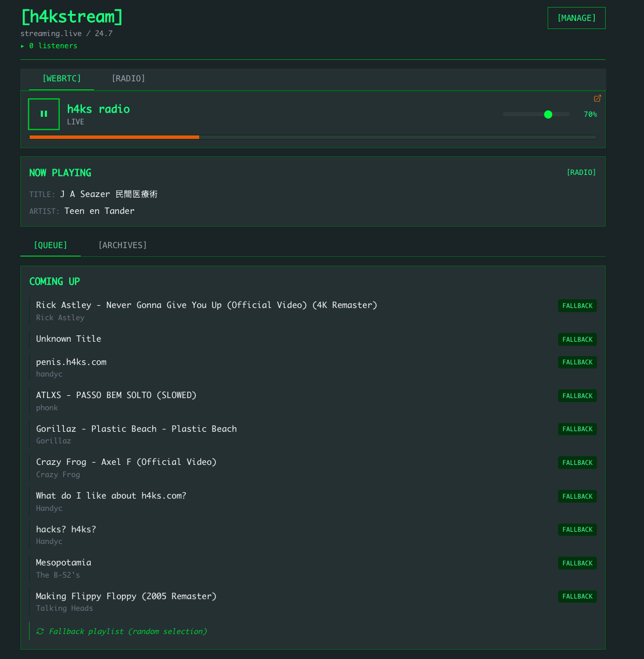Click the fallback playlist refresh icon

tap(40, 632)
